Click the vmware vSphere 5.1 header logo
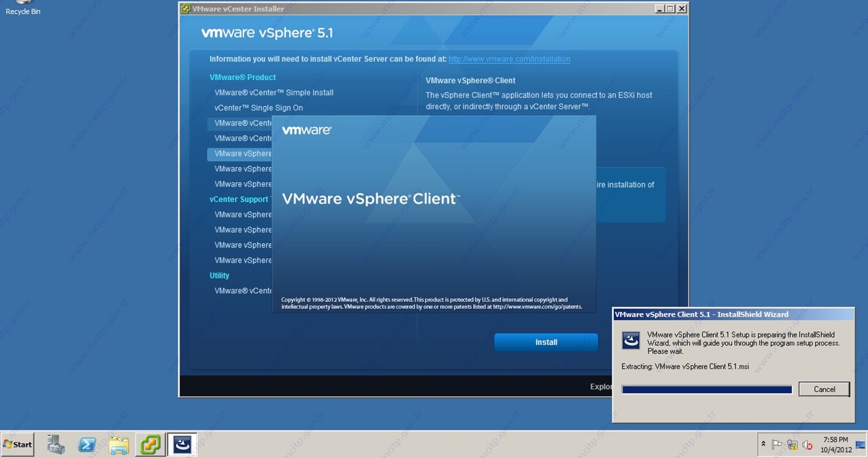Image resolution: width=868 pixels, height=458 pixels. (x=267, y=33)
